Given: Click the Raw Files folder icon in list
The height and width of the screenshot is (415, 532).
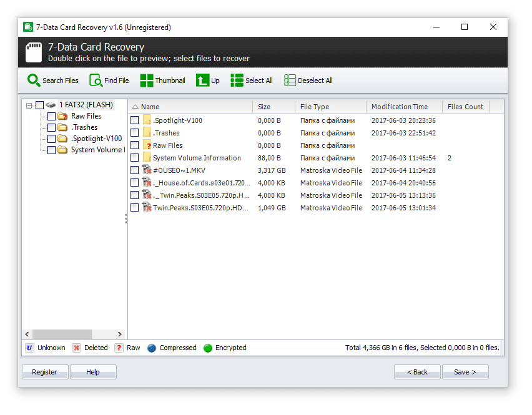Looking at the screenshot, I should click(147, 145).
